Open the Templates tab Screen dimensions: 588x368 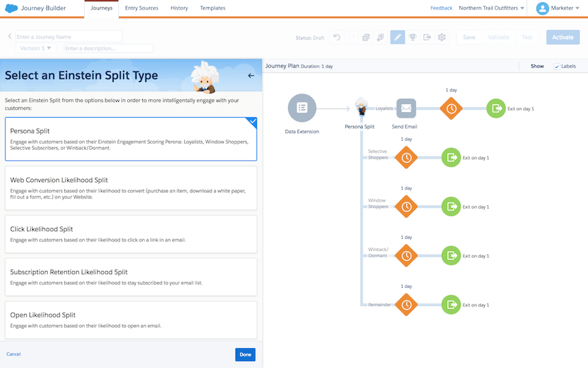(213, 8)
